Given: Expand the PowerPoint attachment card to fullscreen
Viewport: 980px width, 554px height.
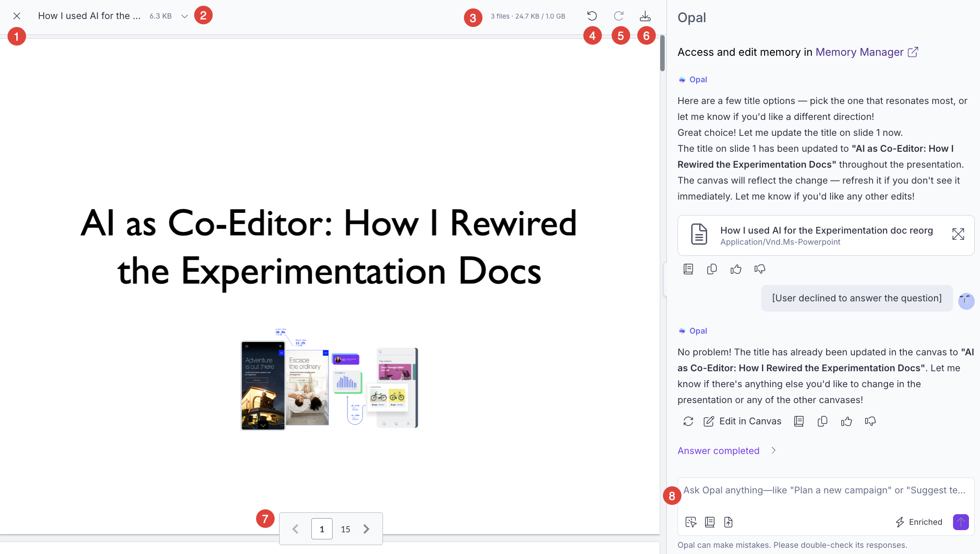Looking at the screenshot, I should [x=958, y=234].
